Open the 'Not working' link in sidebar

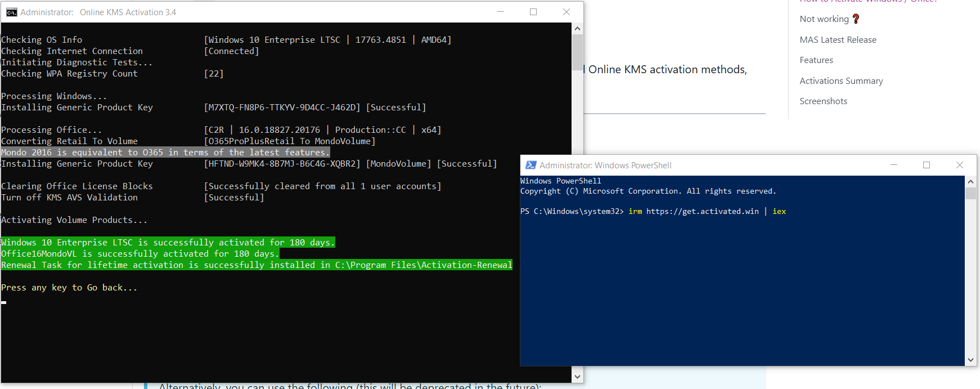click(824, 19)
